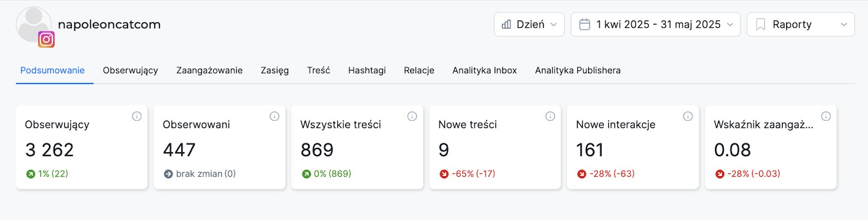The height and width of the screenshot is (220, 868).
Task: Click the Instagram logo badge on avatar
Action: tap(46, 40)
